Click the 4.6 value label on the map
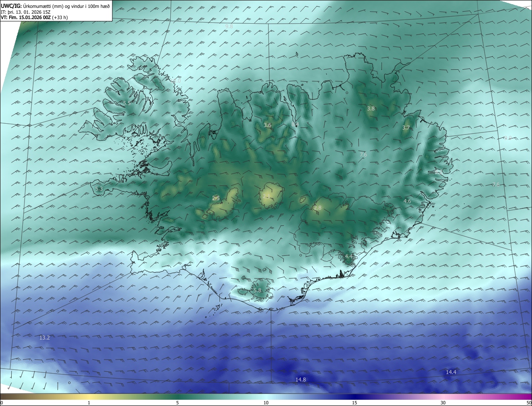This screenshot has width=532, height=406. [x=407, y=201]
